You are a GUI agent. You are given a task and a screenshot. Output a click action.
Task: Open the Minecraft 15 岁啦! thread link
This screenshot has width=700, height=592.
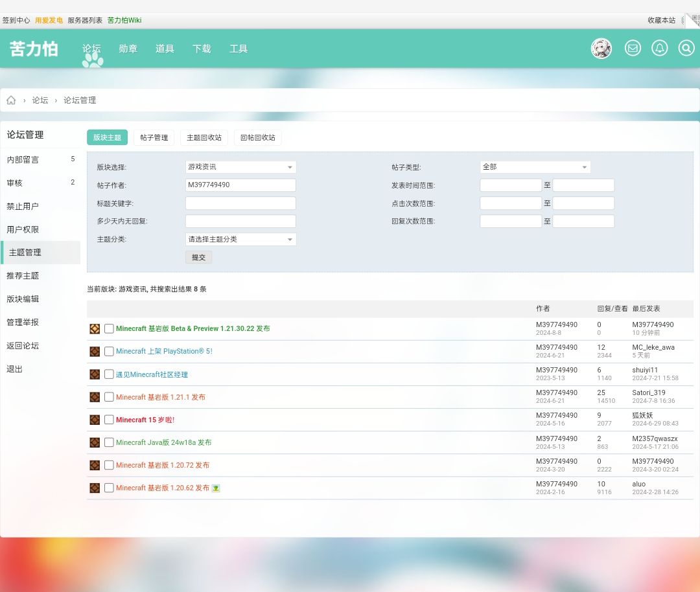pos(145,420)
